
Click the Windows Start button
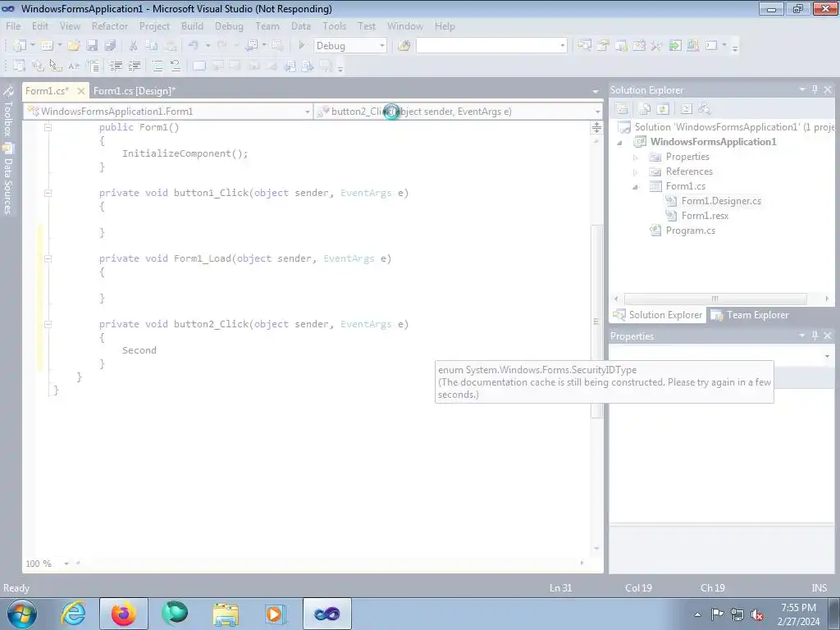(22, 614)
